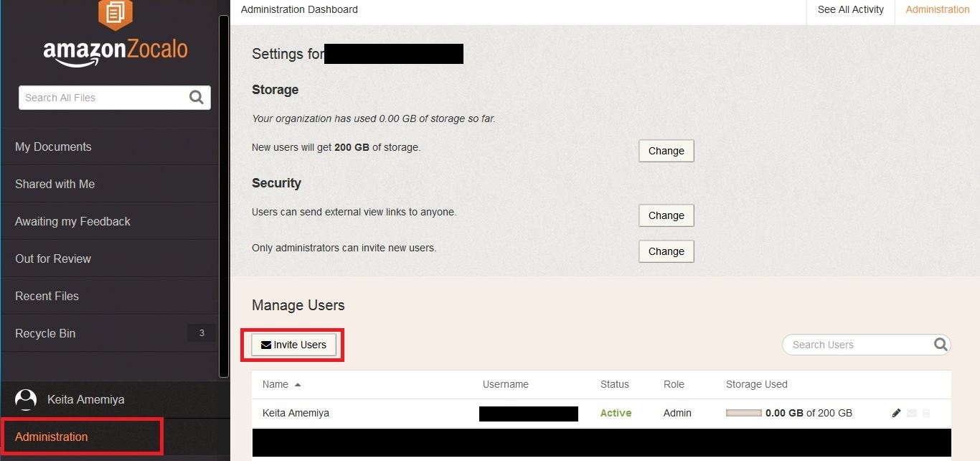Click the Search Users magnifier icon
Image resolution: width=980 pixels, height=461 pixels.
coord(941,345)
